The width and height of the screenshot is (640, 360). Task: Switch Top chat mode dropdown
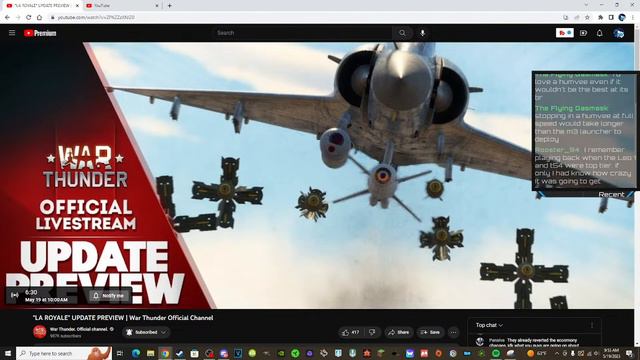click(489, 325)
